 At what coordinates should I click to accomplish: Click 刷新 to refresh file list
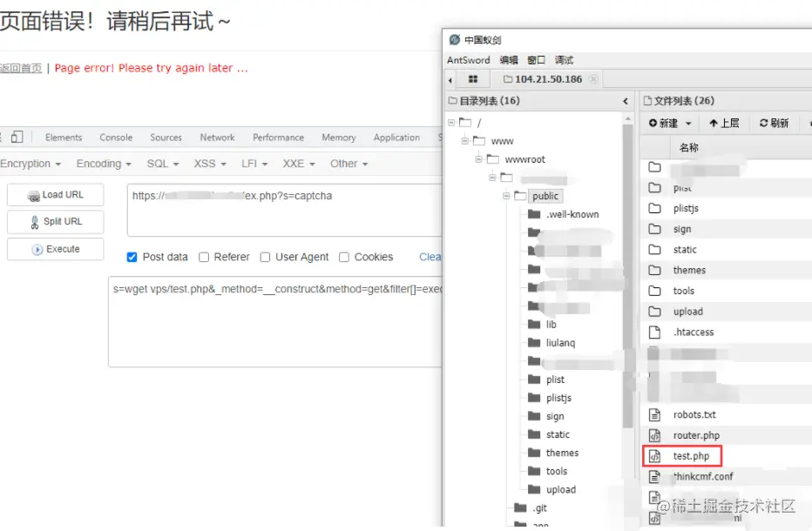click(774, 124)
